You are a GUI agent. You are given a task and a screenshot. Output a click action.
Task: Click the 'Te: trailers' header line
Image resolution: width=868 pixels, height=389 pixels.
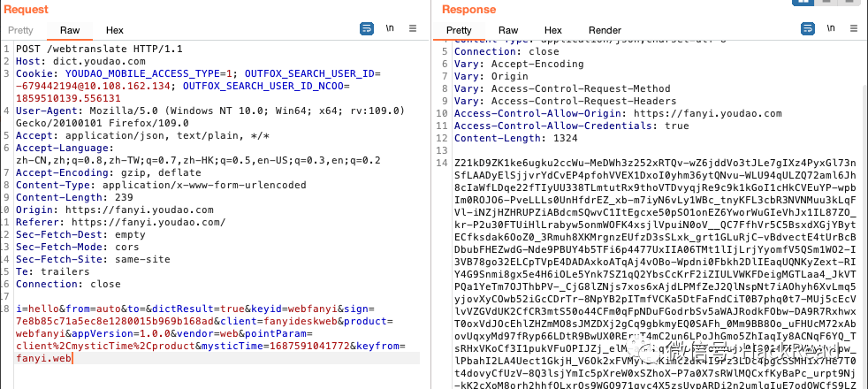pyautogui.click(x=52, y=271)
